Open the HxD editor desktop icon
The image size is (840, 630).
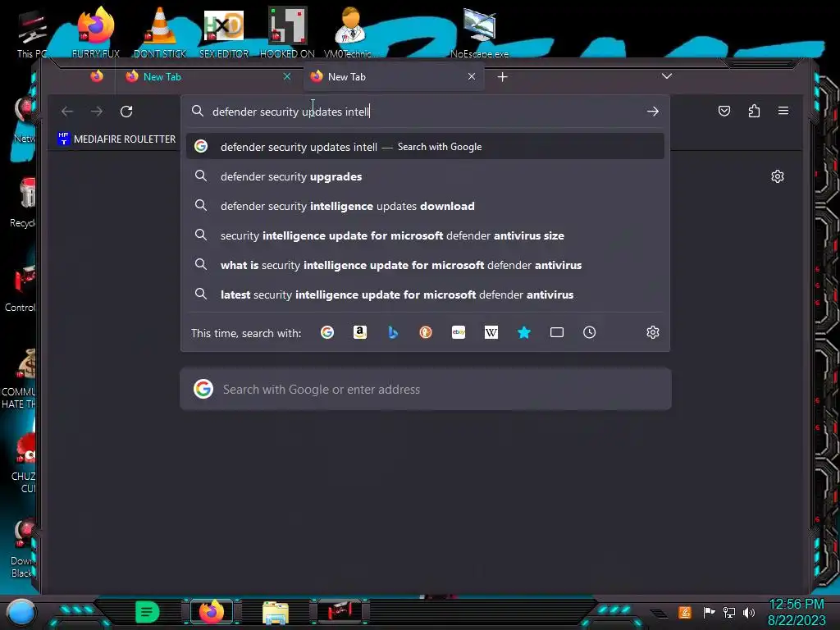(224, 31)
